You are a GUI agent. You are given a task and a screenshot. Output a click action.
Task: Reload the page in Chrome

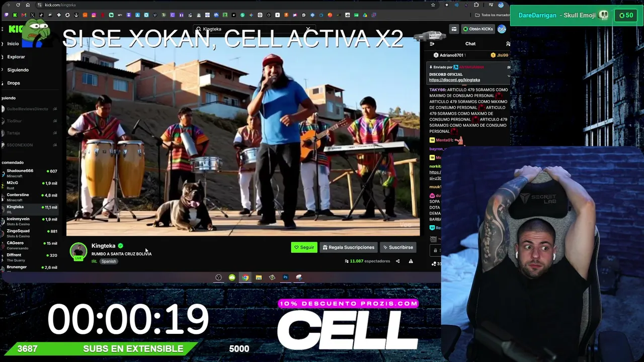coord(18,5)
